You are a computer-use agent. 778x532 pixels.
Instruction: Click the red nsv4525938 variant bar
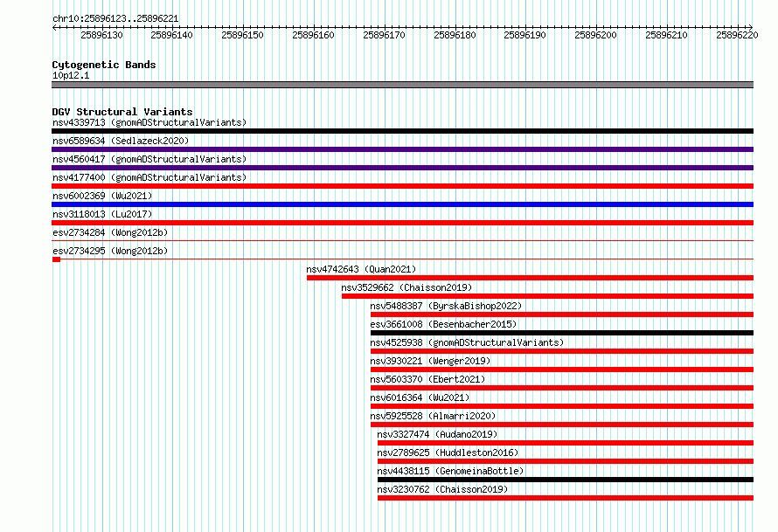tap(562, 351)
